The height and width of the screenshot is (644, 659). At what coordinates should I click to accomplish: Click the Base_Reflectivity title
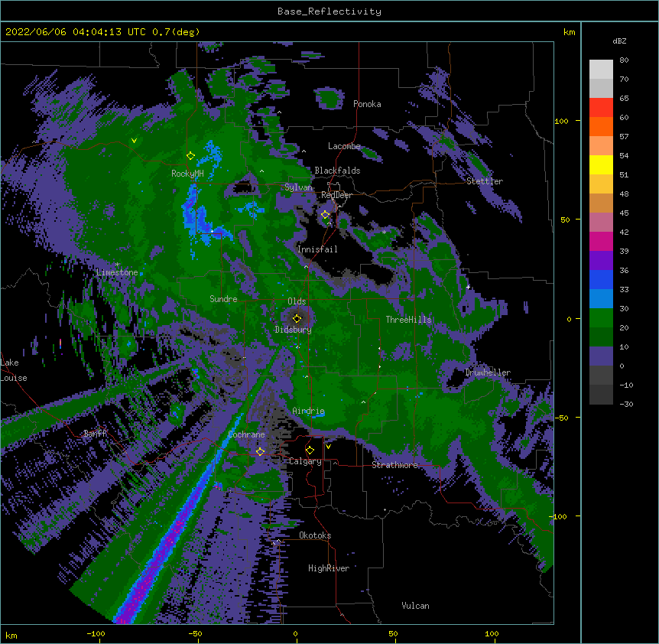point(329,11)
